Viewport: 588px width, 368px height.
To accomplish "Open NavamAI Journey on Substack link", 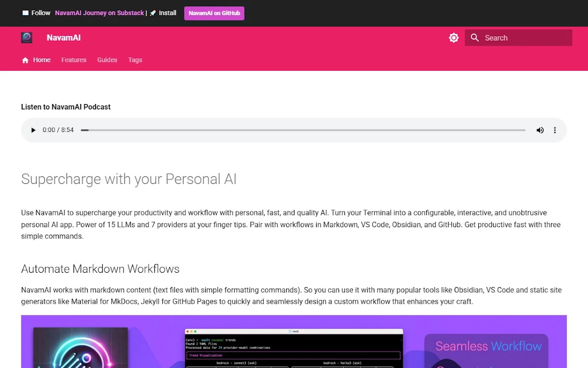I will (99, 13).
